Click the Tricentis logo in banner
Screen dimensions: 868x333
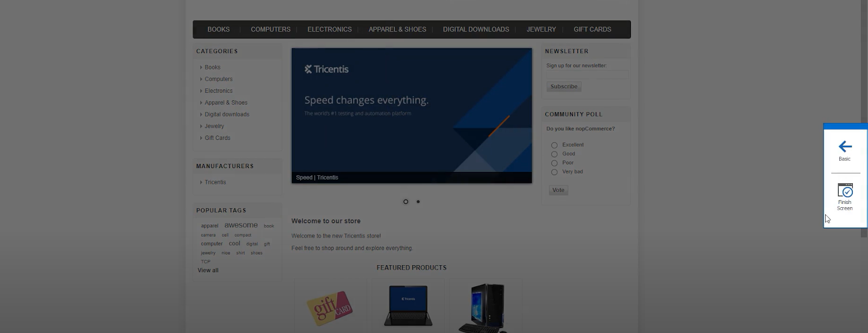(x=327, y=69)
